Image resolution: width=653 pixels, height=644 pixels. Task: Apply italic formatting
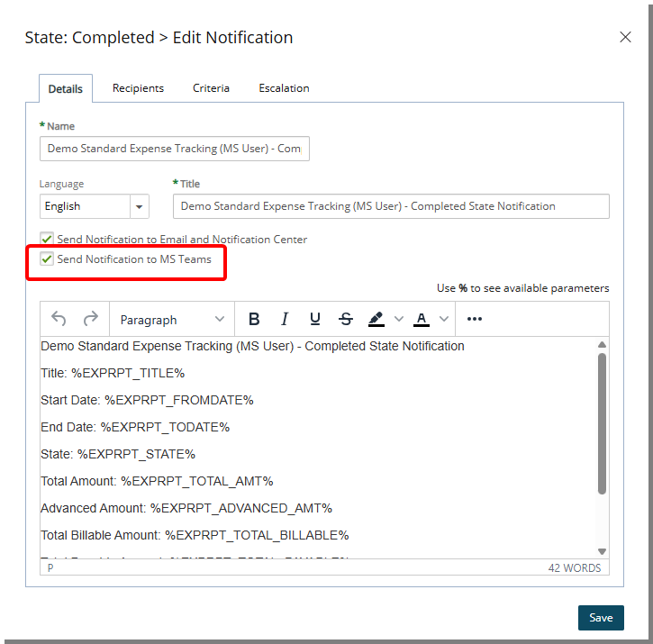click(x=285, y=319)
